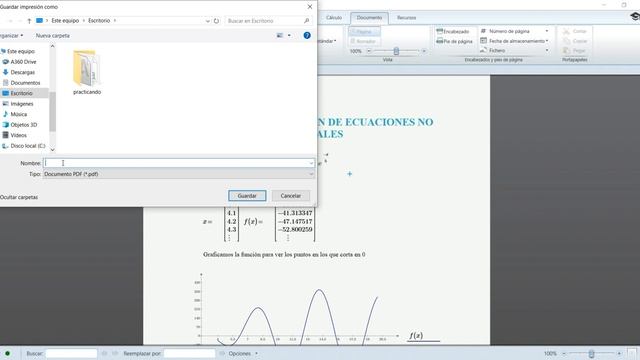The height and width of the screenshot is (360, 640).
Task: Click ribbon zoom decrease button
Action: pos(369,51)
